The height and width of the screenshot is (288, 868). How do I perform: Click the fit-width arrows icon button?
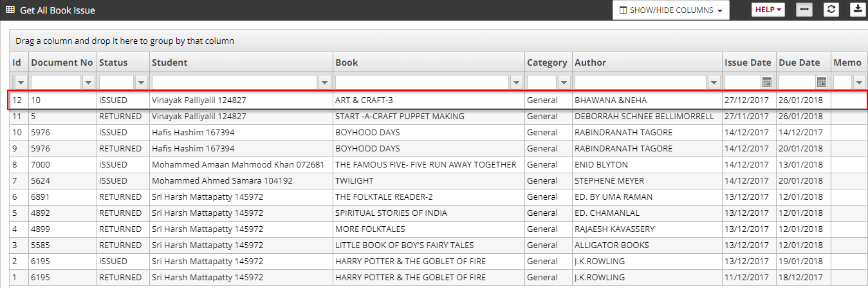point(804,10)
